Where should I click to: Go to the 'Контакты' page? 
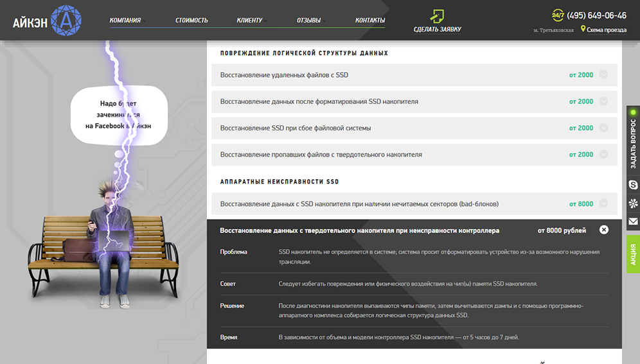(x=370, y=21)
